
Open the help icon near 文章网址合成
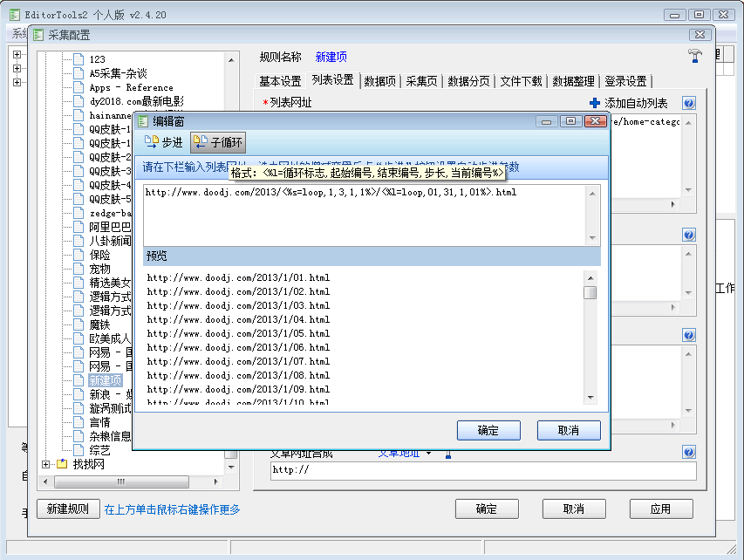click(688, 452)
